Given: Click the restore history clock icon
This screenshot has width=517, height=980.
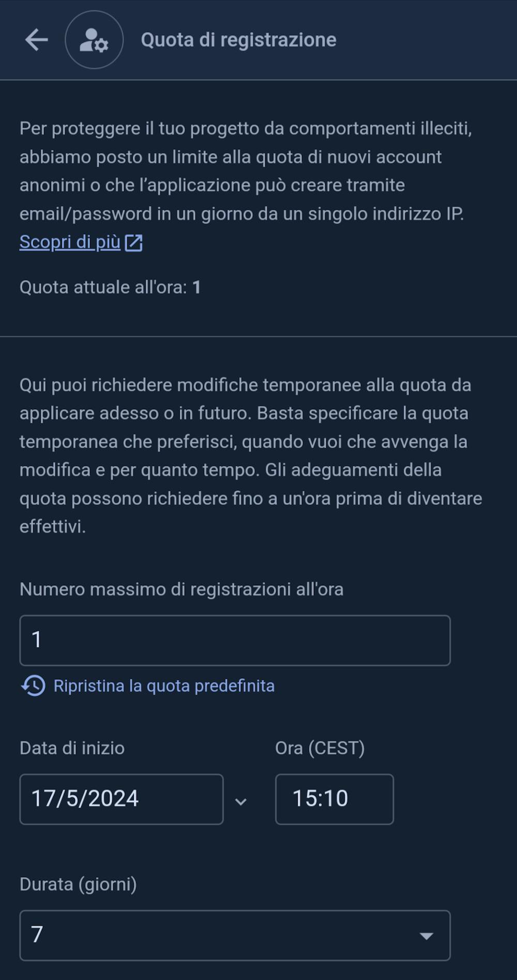Looking at the screenshot, I should (33, 686).
